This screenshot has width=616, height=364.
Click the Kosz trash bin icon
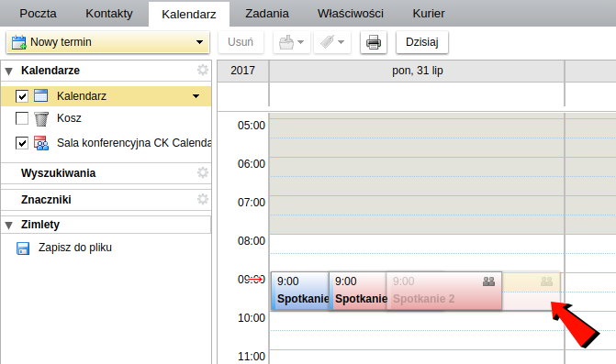pos(41,119)
